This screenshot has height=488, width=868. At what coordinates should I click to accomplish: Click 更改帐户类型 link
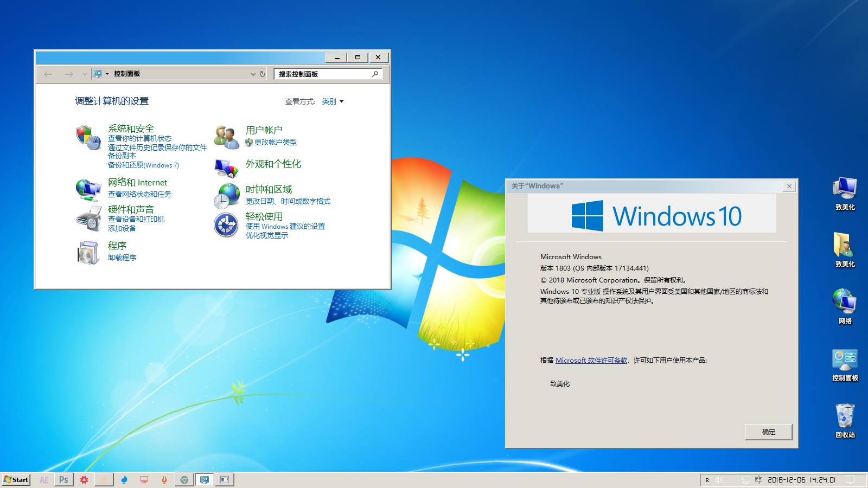pyautogui.click(x=275, y=142)
